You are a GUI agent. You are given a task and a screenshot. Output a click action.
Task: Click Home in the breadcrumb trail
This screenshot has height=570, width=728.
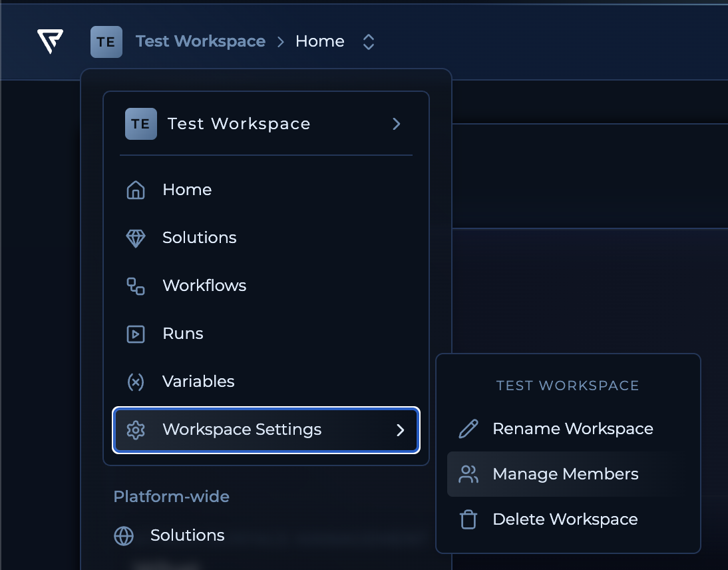tap(319, 41)
